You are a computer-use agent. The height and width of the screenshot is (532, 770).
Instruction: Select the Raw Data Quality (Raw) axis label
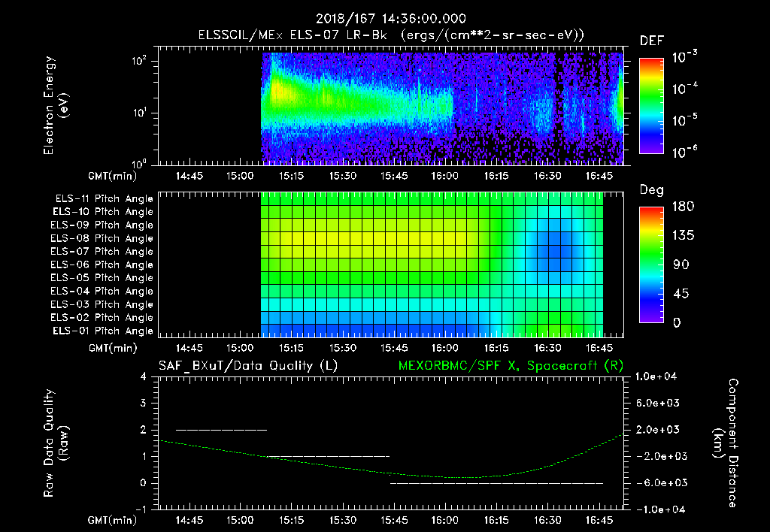55,443
